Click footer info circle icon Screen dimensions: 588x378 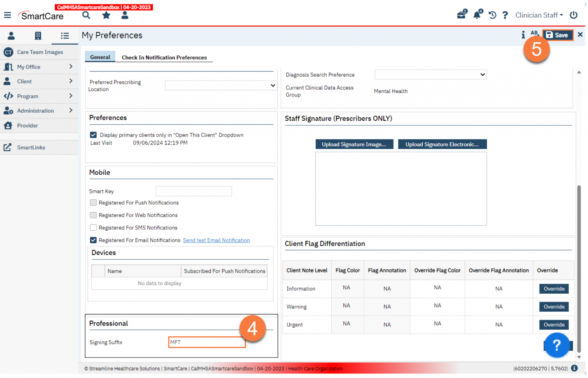click(574, 368)
